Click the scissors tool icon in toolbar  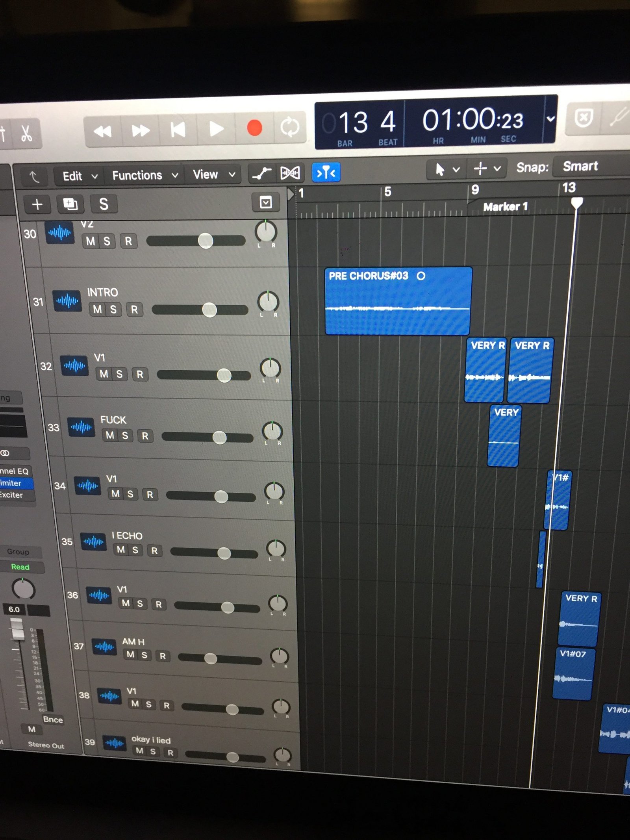(26, 134)
